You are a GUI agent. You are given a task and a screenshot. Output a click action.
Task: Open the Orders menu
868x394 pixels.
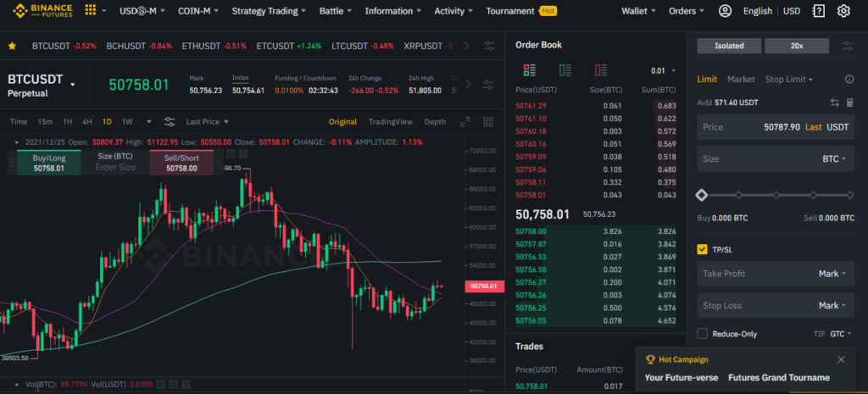(x=687, y=10)
